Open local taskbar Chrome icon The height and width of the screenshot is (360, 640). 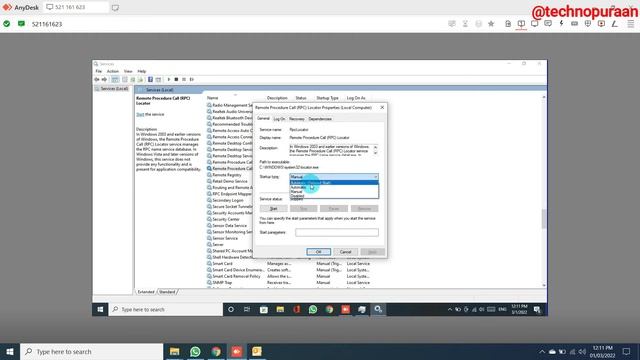pos(216,351)
